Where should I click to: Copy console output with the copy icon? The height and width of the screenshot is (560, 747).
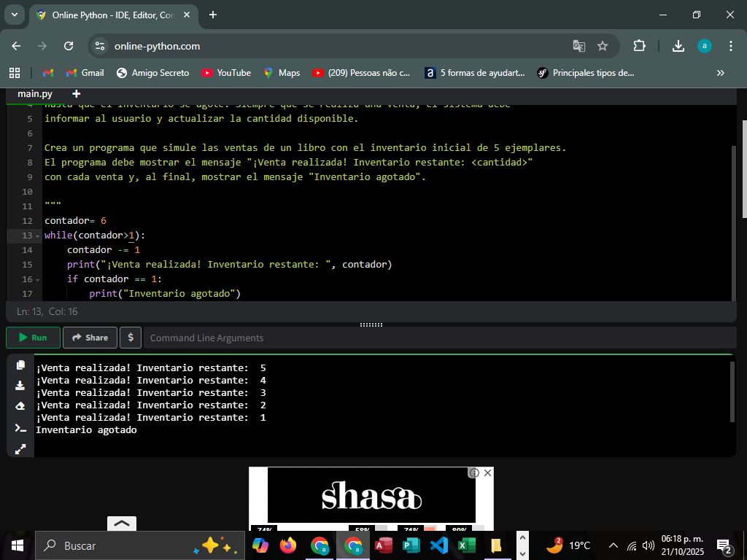(x=20, y=365)
